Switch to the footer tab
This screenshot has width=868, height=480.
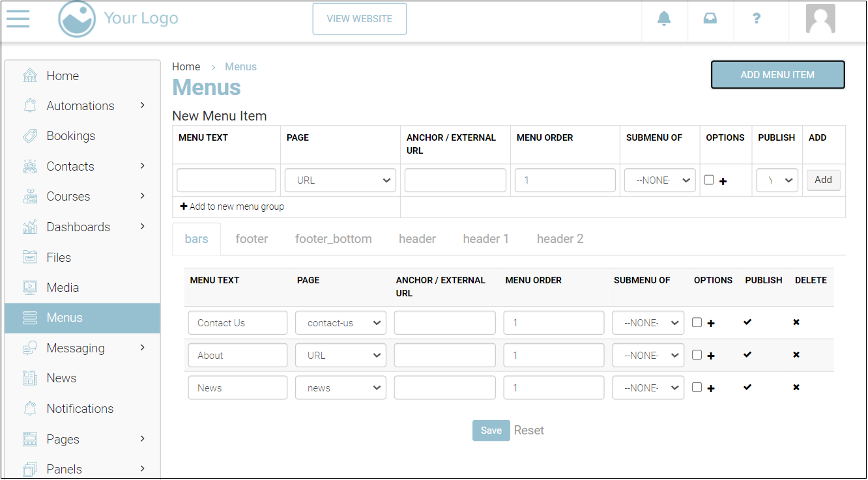(252, 239)
